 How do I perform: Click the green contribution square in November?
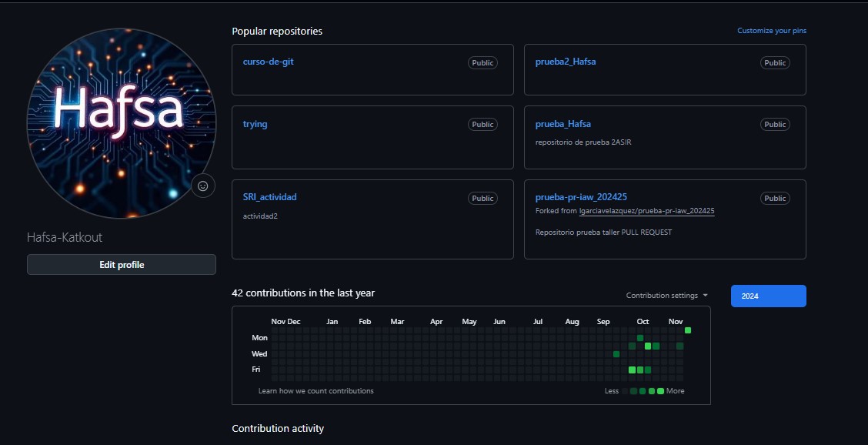[x=687, y=330]
